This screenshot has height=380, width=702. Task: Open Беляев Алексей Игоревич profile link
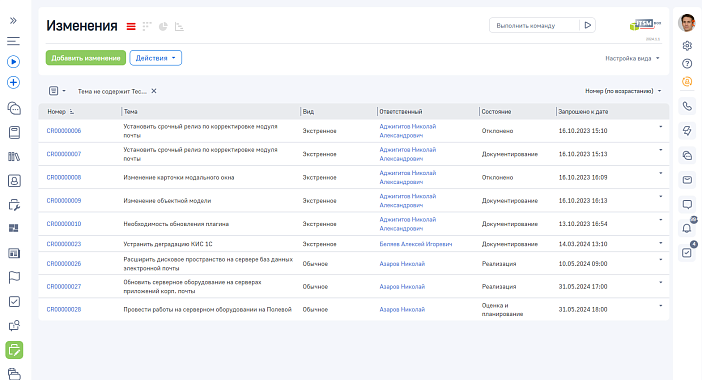pyautogui.click(x=416, y=244)
